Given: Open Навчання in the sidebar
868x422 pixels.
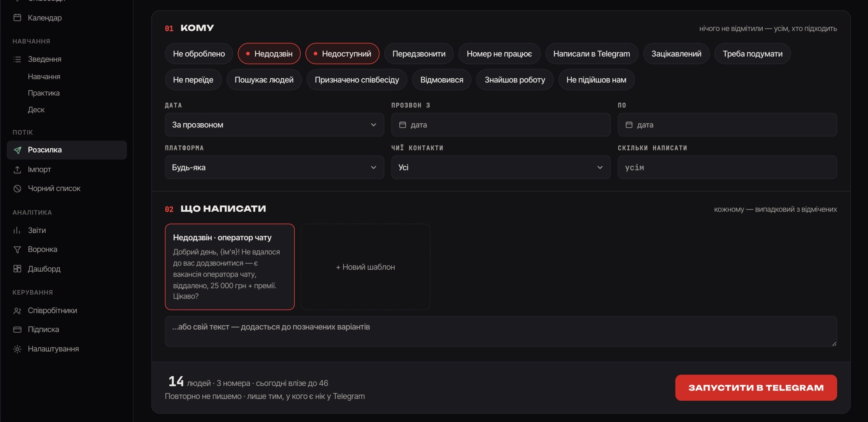Looking at the screenshot, I should tap(44, 77).
